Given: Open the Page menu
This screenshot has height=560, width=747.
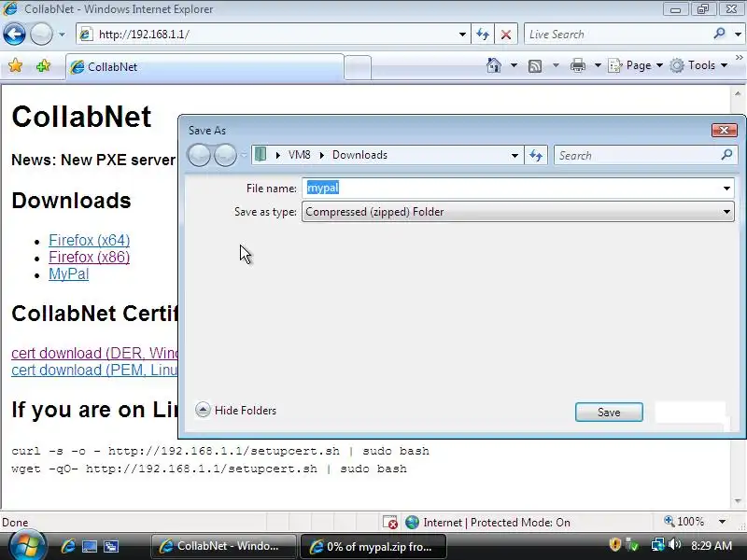Looking at the screenshot, I should (636, 65).
